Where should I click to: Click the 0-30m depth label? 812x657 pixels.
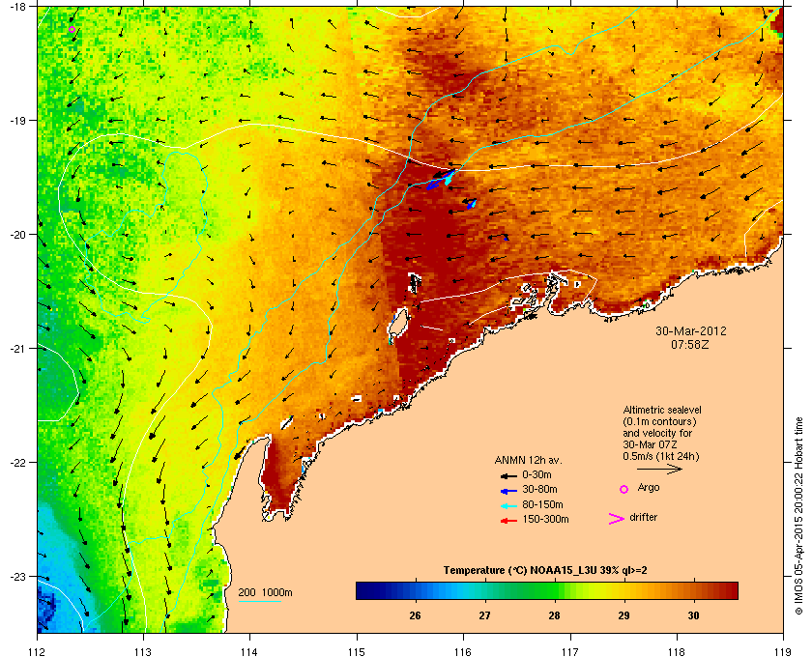point(536,474)
